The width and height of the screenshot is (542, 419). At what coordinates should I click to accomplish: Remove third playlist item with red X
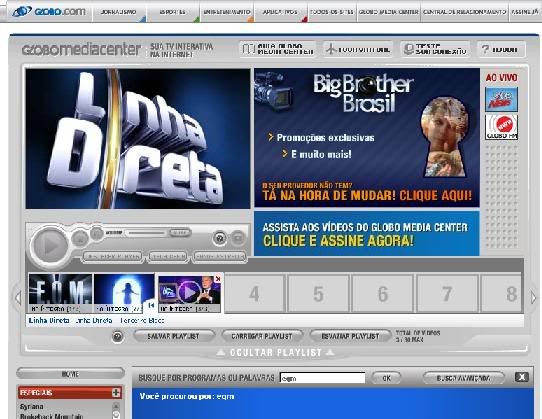(218, 278)
